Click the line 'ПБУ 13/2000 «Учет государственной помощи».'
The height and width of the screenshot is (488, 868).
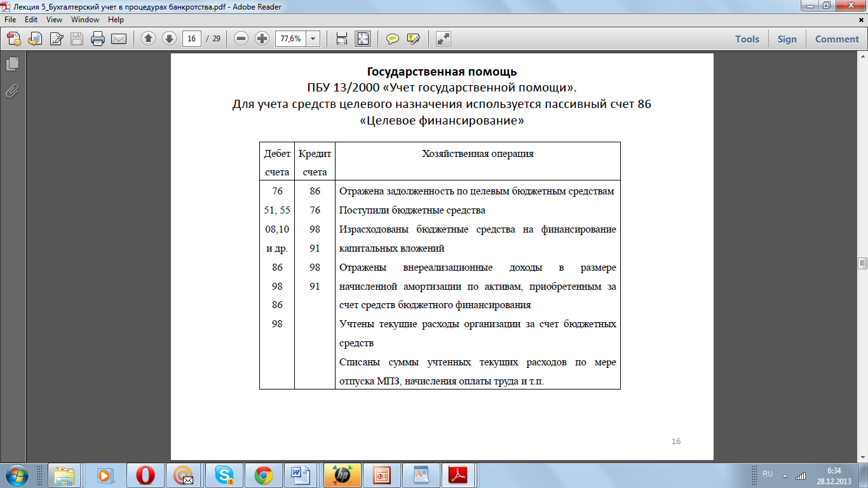[x=442, y=88]
